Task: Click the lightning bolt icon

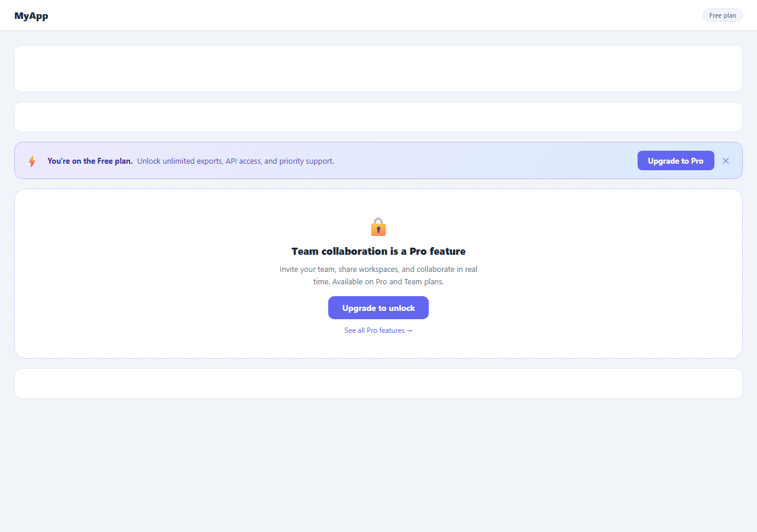Action: (32, 161)
